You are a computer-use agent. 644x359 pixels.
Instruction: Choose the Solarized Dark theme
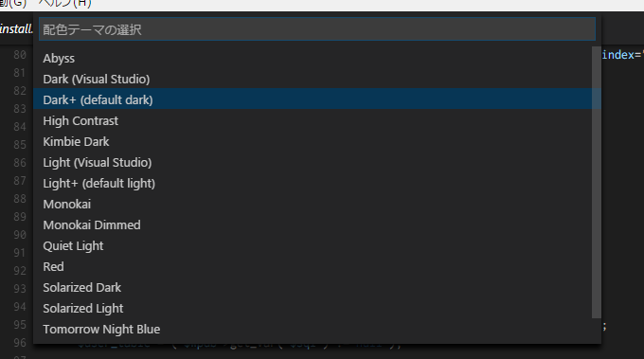tap(316, 288)
